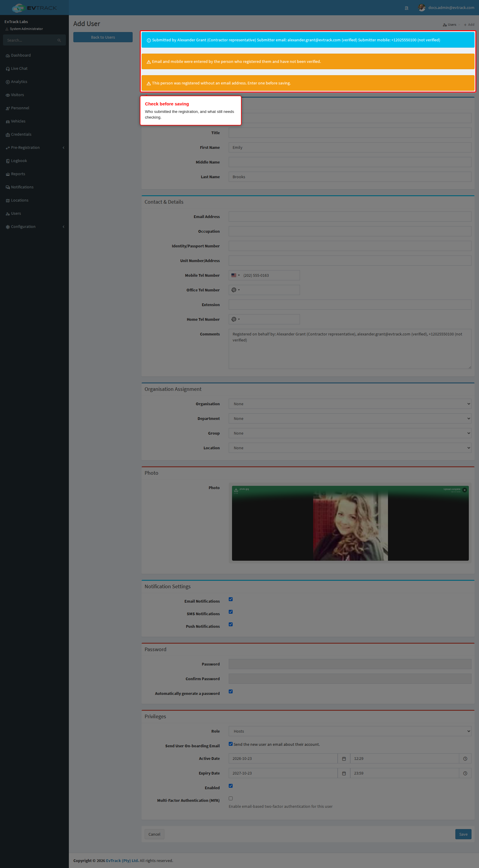This screenshot has height=868, width=479.
Task: Expand the Pre-Registration sidebar menu
Action: [x=34, y=148]
